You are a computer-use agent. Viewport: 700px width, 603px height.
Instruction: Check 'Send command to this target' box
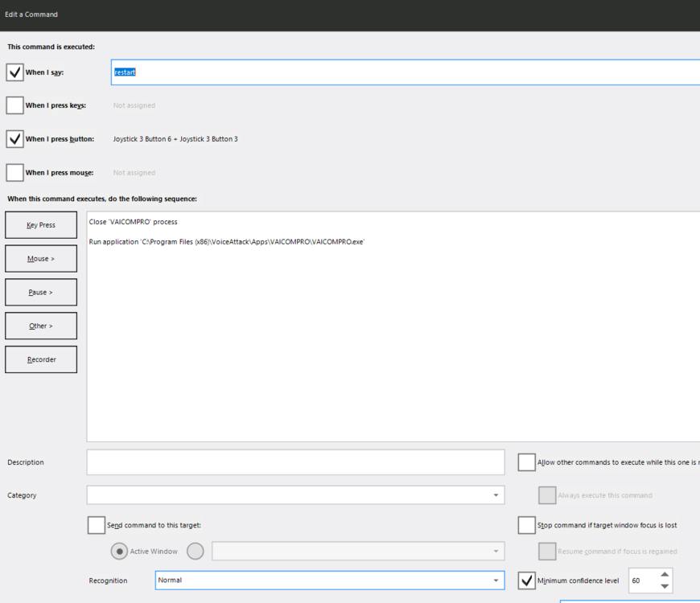click(97, 525)
